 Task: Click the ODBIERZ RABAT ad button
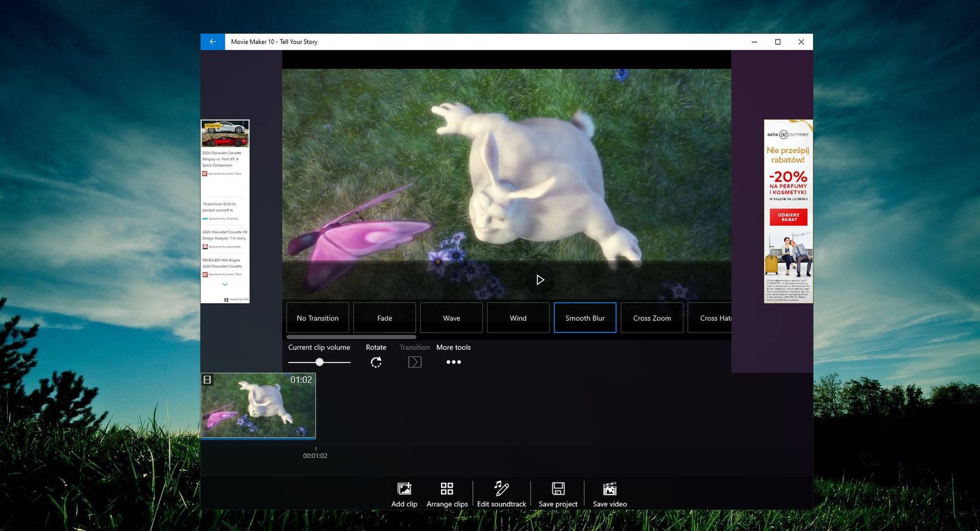789,217
